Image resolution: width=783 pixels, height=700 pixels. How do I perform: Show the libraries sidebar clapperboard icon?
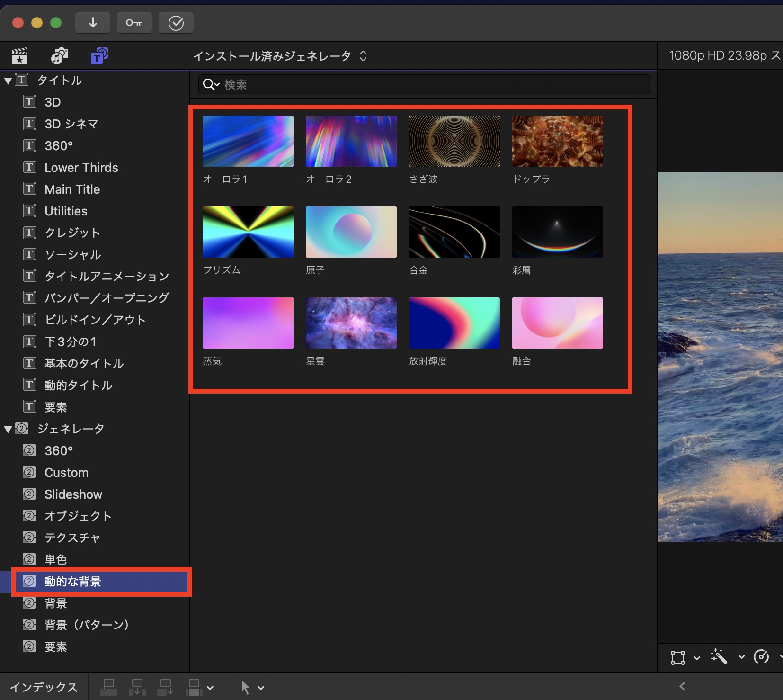click(x=20, y=56)
